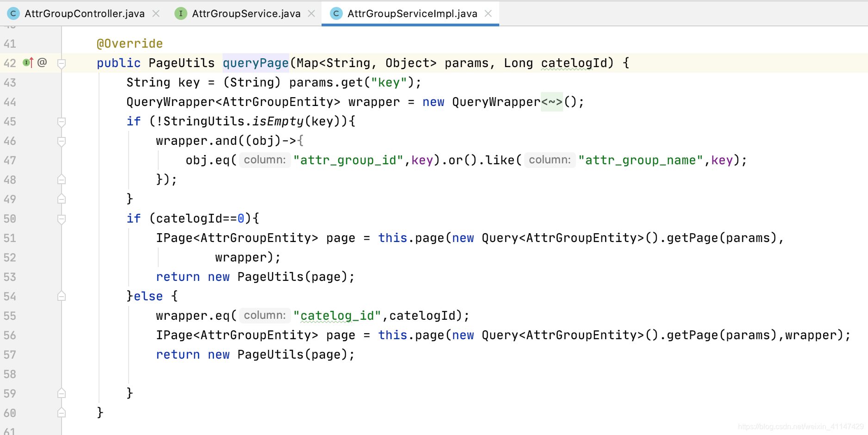Click the column: hint before "attr_group_id"

pyautogui.click(x=265, y=160)
